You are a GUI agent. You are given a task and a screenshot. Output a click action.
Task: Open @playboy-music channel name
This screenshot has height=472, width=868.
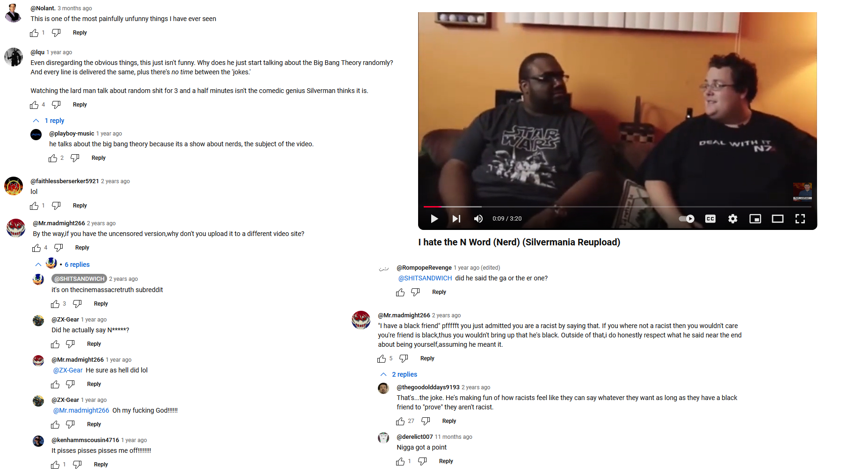click(72, 134)
